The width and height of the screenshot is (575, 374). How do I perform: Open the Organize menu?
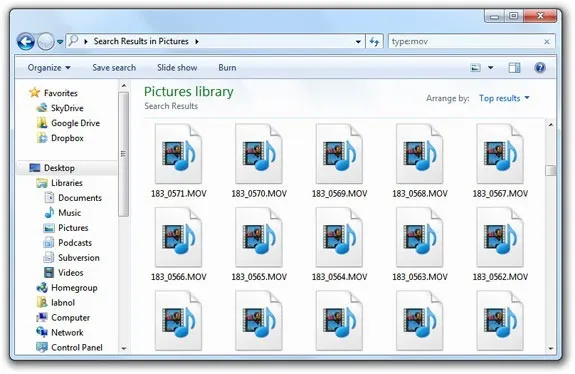click(x=49, y=68)
